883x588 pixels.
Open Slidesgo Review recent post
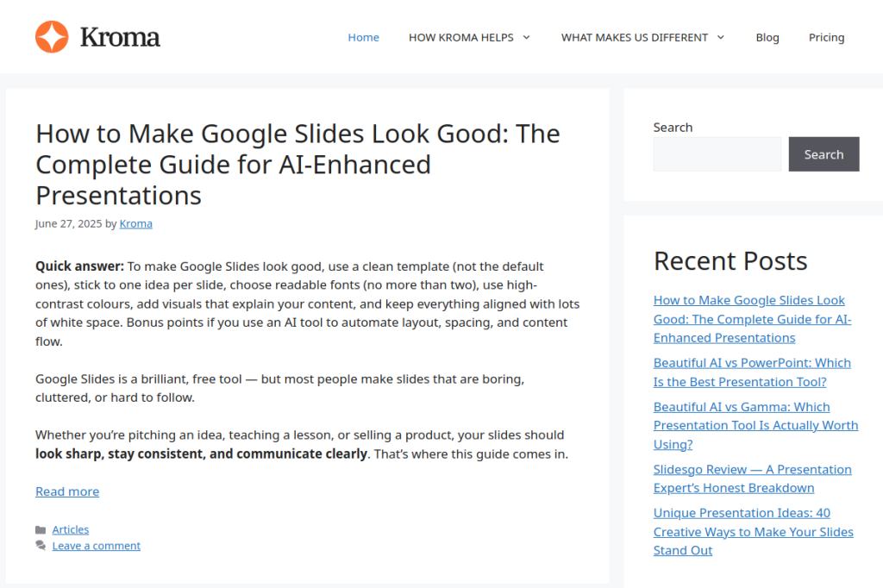click(x=752, y=479)
